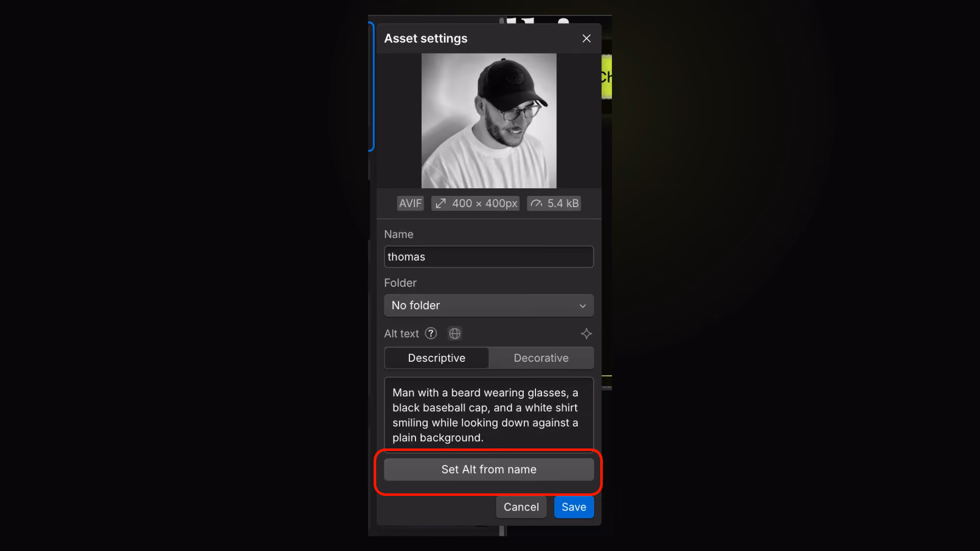The image size is (980, 551).
Task: Cancel the asset settings changes
Action: click(x=521, y=507)
